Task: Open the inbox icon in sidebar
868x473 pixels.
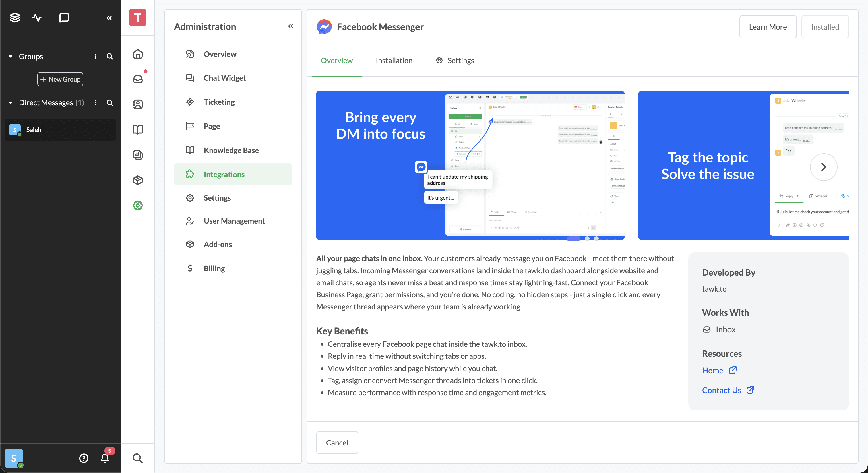Action: click(137, 79)
